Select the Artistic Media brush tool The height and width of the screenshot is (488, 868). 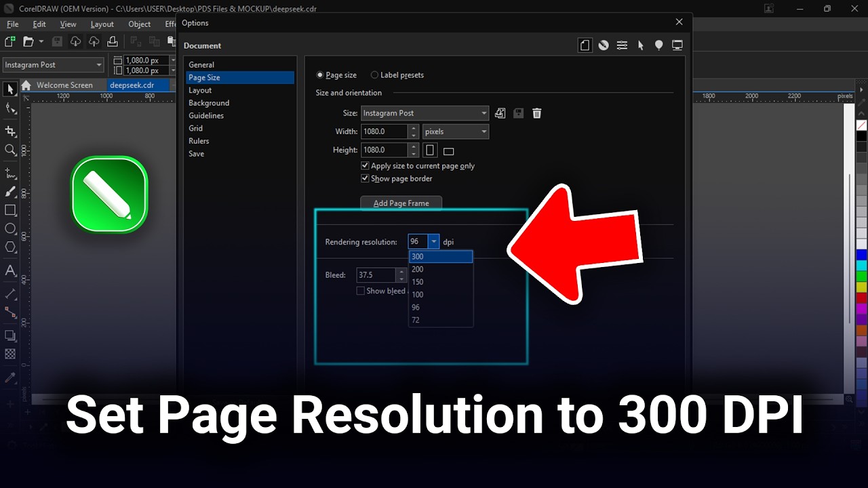pyautogui.click(x=10, y=192)
